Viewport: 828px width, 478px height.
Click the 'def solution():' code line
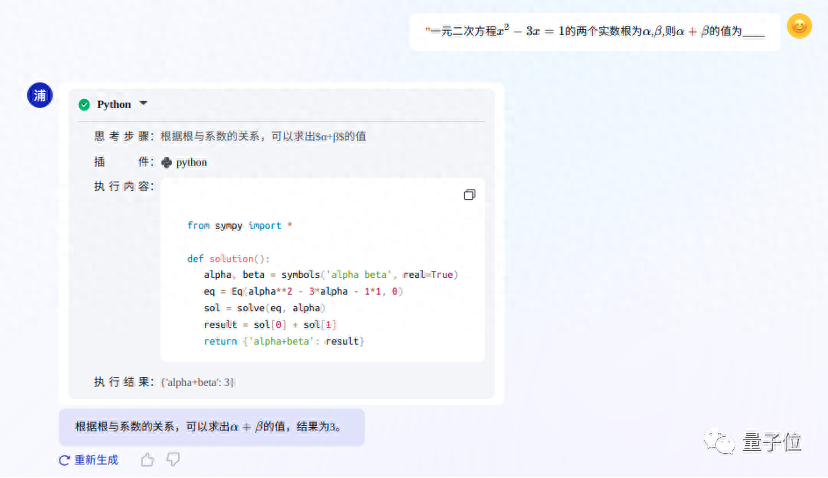click(221, 258)
